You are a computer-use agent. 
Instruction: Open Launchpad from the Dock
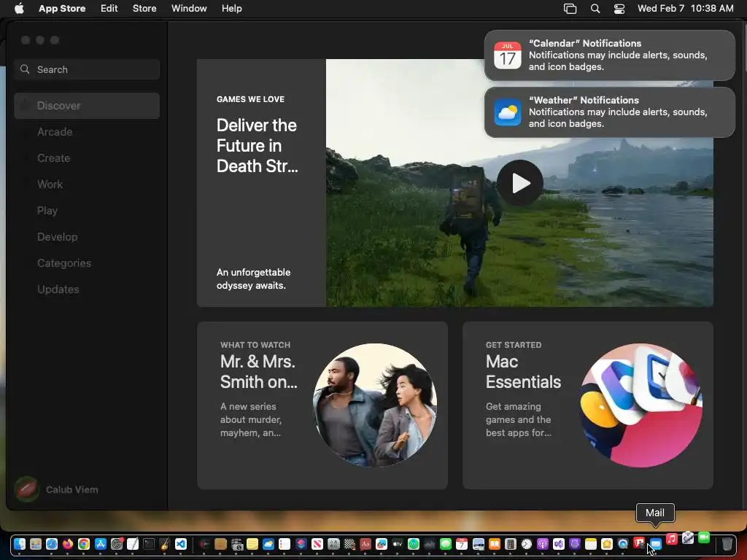(x=36, y=544)
